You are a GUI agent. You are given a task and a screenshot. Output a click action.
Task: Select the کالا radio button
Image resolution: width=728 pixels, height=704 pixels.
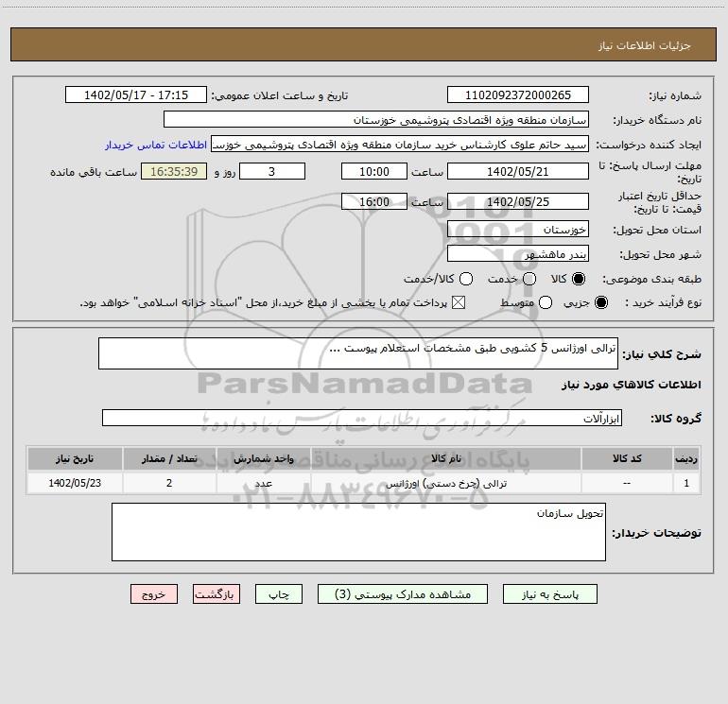579,279
